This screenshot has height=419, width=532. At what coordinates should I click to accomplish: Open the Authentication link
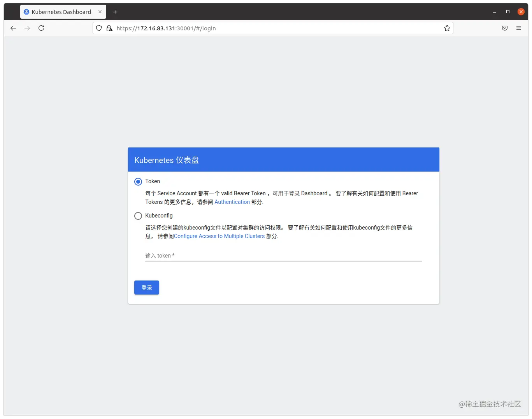click(x=232, y=202)
